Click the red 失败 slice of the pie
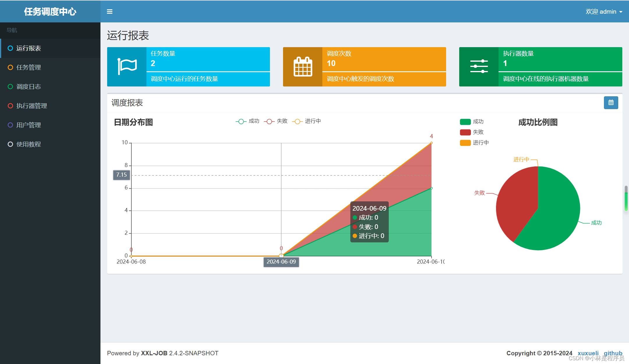Viewport: 629px width, 364px height. tap(517, 201)
